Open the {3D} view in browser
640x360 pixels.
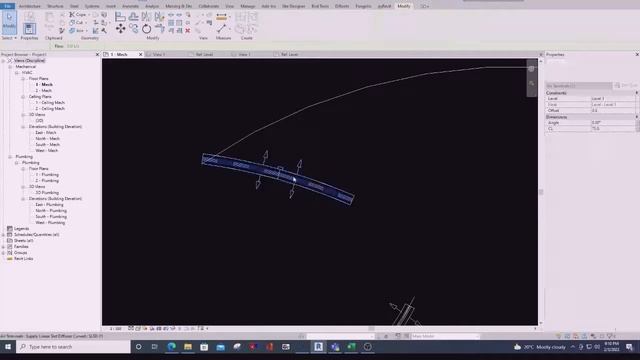coord(39,121)
